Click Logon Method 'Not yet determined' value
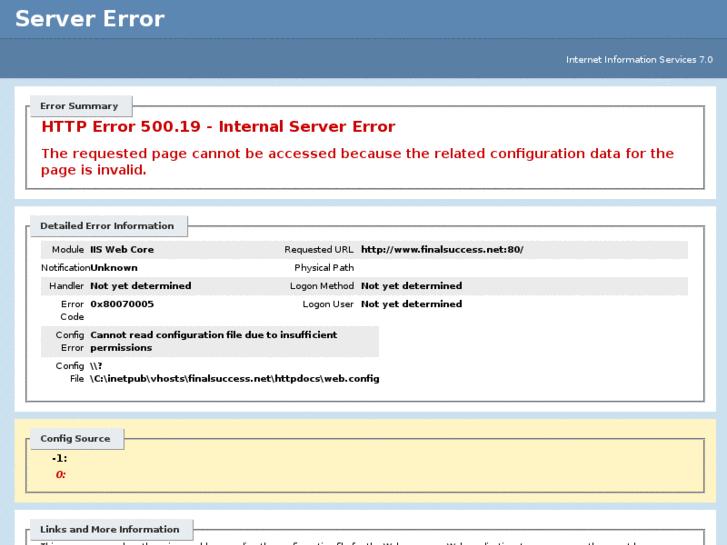Image resolution: width=727 pixels, height=545 pixels. [411, 286]
